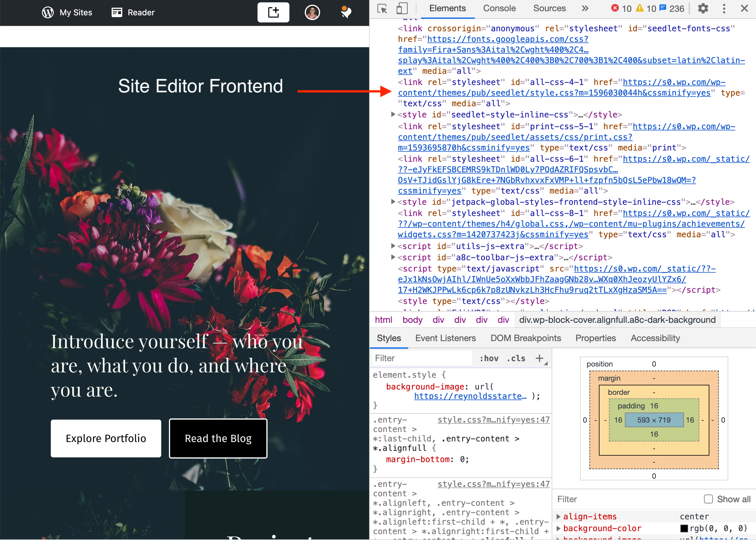Open the print.css stylesheet link
The image size is (756, 540).
point(566,137)
